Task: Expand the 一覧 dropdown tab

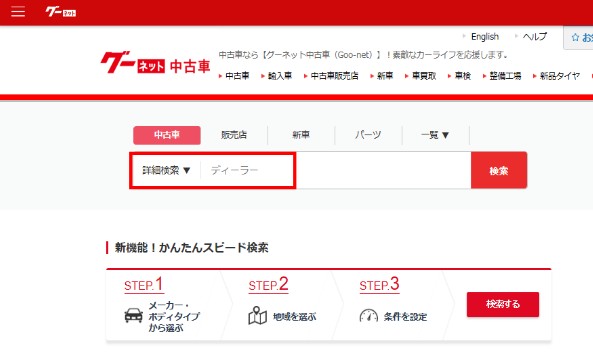Action: [435, 135]
